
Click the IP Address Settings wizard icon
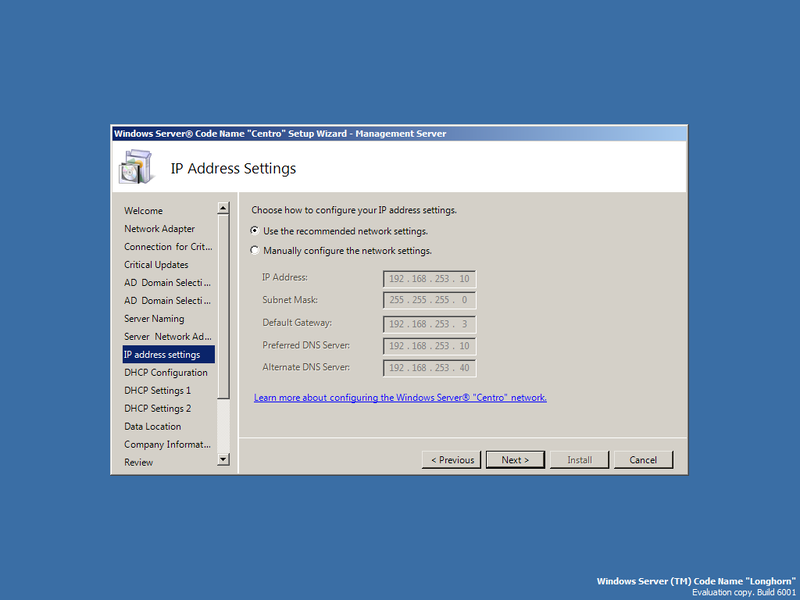137,164
